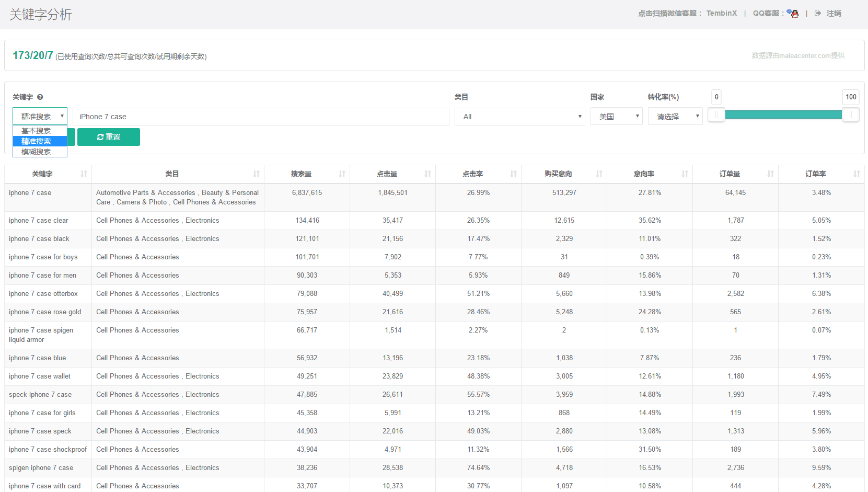Image resolution: width=868 pixels, height=492 pixels.
Task: Click the help icon beside 关键字 label
Action: (x=40, y=97)
